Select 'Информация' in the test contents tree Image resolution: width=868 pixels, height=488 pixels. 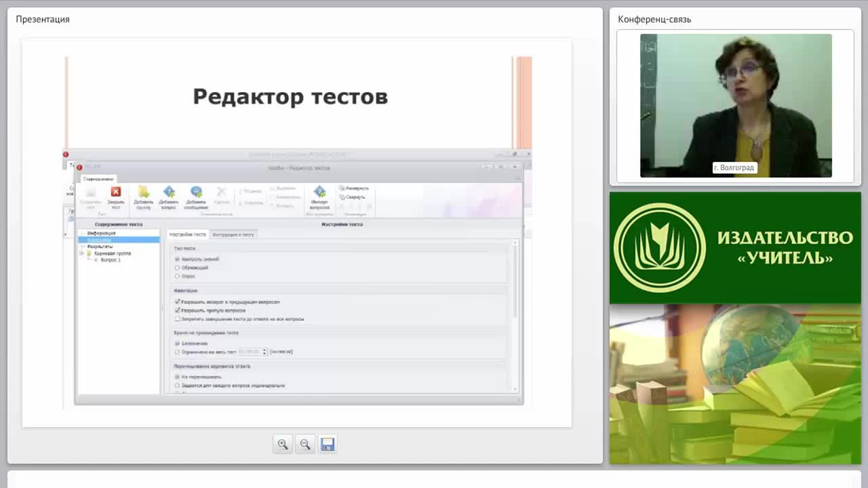click(x=101, y=233)
